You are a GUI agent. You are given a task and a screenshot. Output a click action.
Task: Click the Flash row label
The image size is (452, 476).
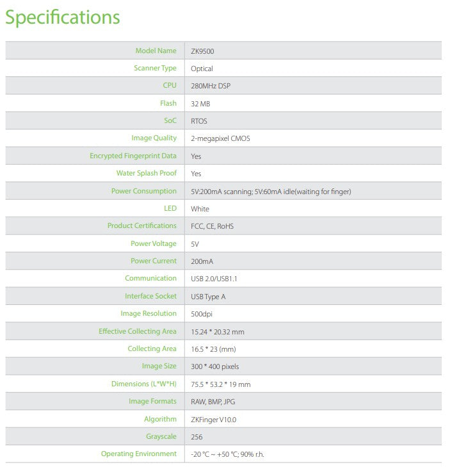pyautogui.click(x=168, y=103)
